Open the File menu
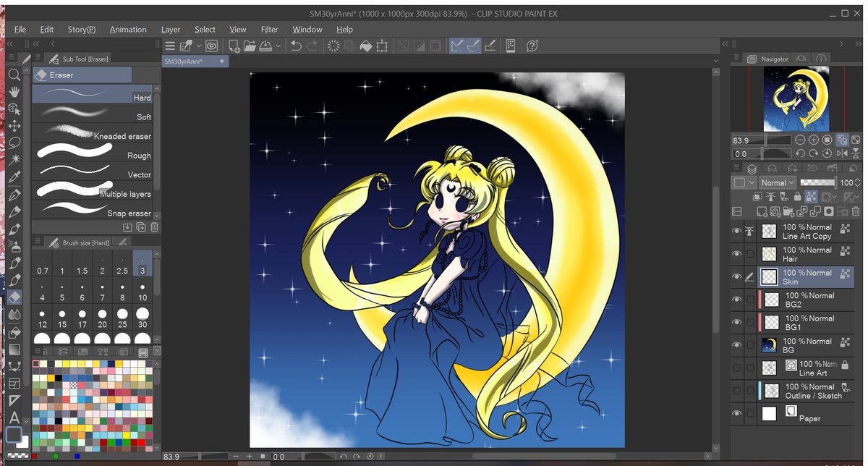868x466 pixels. click(20, 30)
